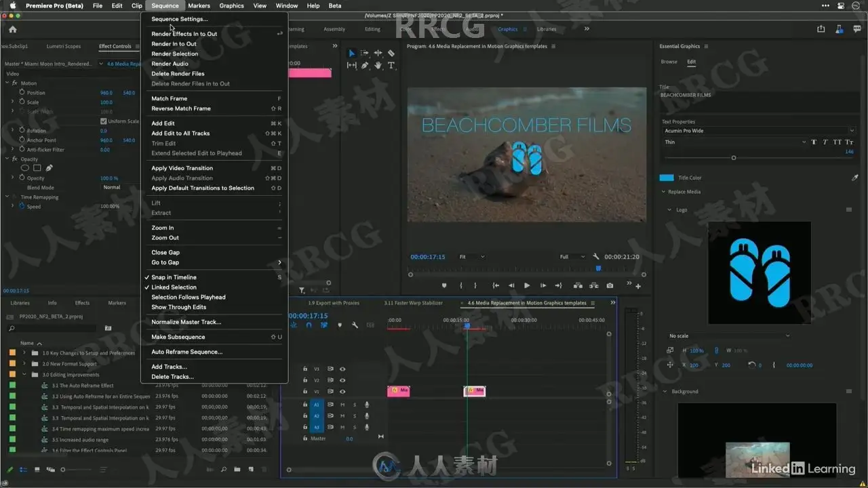Open timeline display settings wrench

[x=355, y=325]
